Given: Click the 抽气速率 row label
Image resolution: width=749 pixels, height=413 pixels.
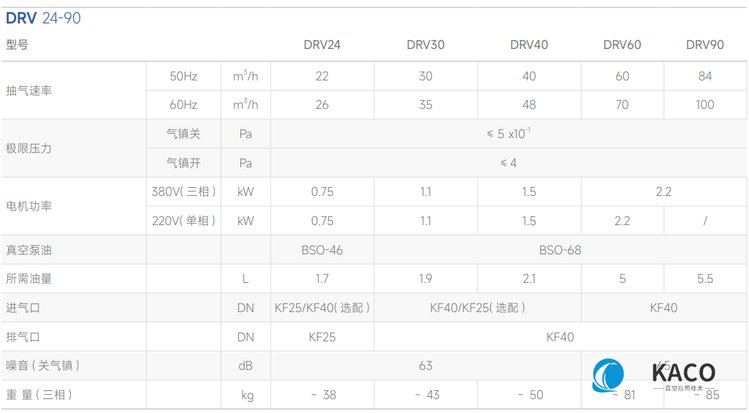Looking at the screenshot, I should coord(28,90).
